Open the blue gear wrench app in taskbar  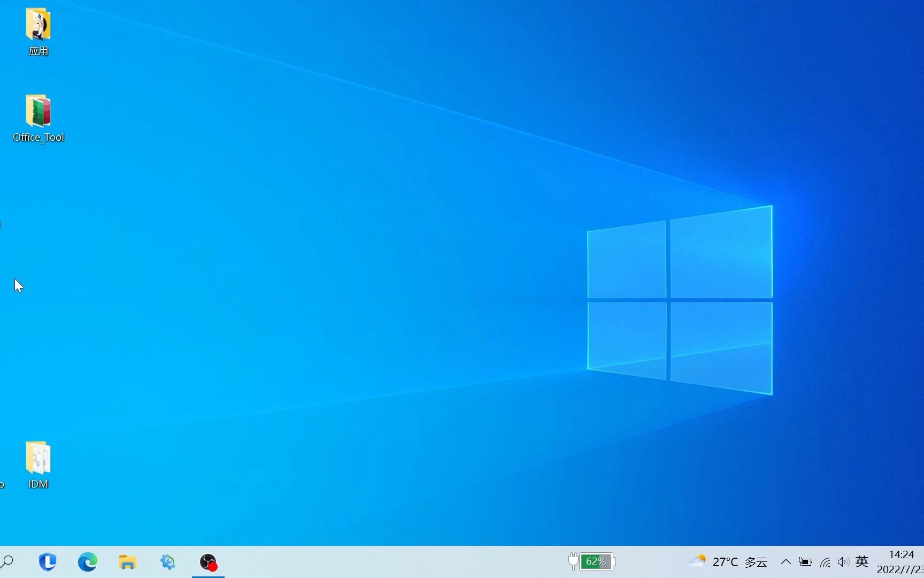[168, 562]
